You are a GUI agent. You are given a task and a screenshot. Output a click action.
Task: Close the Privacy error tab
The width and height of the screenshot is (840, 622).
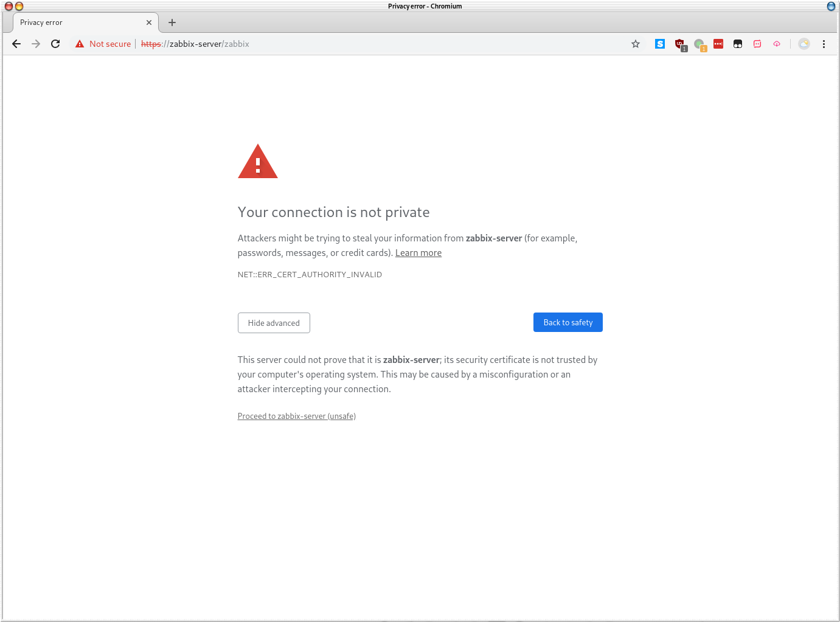point(149,22)
